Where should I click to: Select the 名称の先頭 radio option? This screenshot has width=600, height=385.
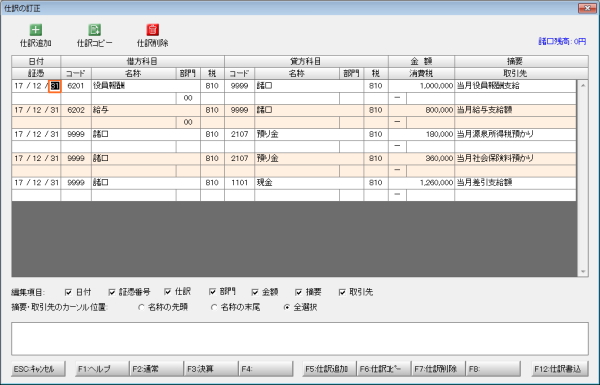pos(141,307)
